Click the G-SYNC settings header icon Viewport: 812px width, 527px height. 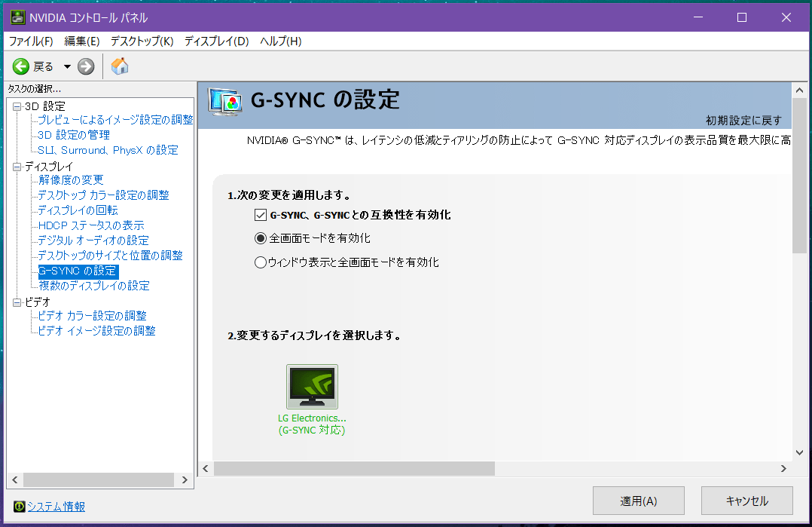tap(225, 102)
